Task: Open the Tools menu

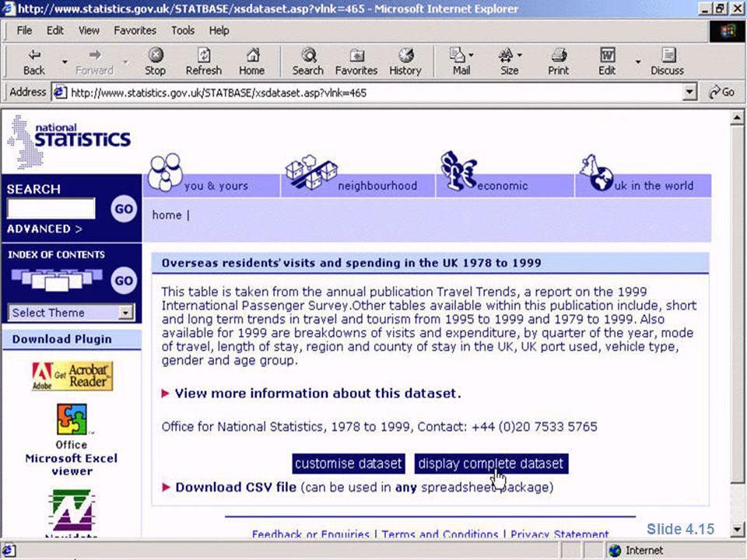Action: pos(183,30)
